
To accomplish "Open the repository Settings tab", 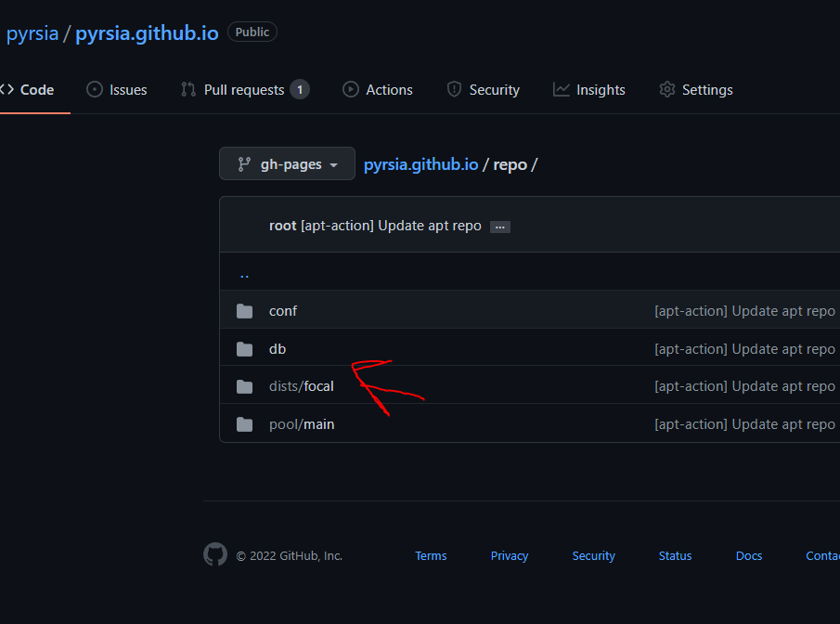I will click(x=696, y=89).
